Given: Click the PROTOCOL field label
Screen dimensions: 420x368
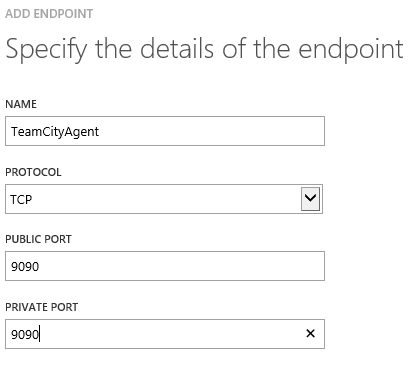Looking at the screenshot, I should tap(33, 172).
